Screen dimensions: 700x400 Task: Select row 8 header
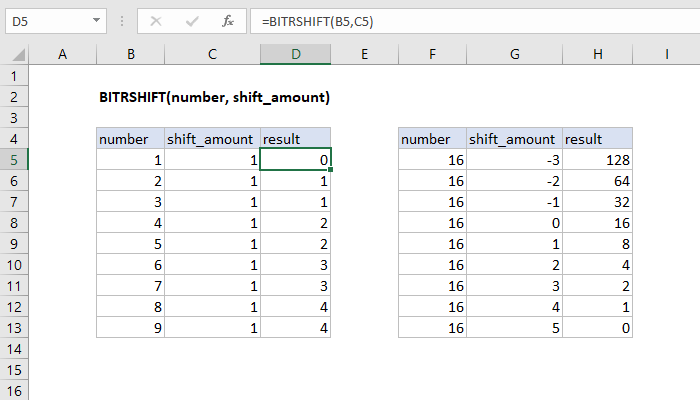(14, 223)
